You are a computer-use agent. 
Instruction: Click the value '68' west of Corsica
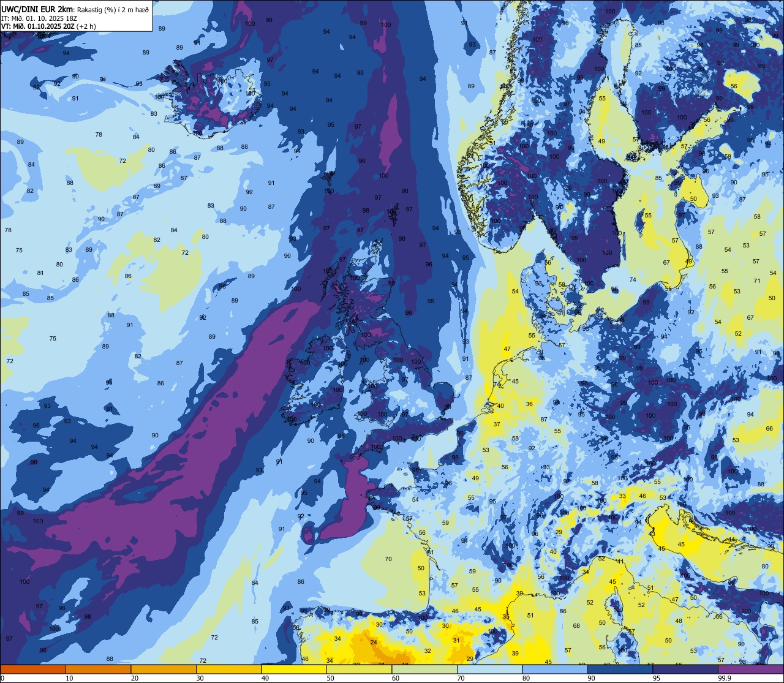[576, 625]
